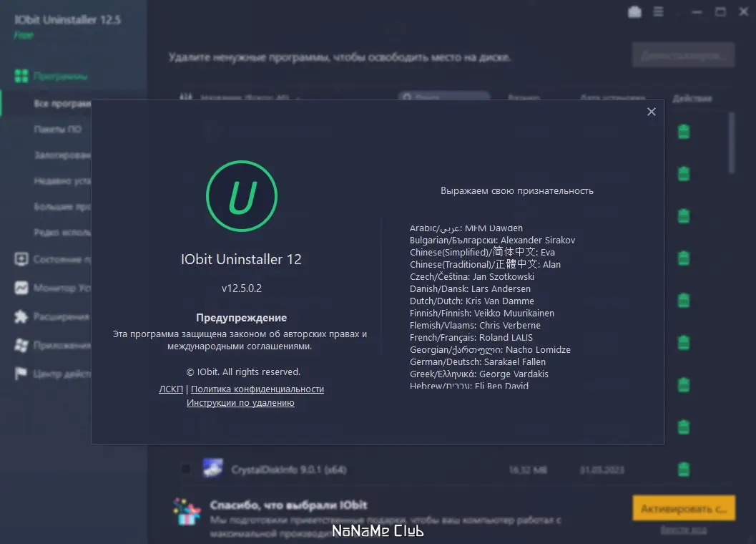The width and height of the screenshot is (756, 544).
Task: Open the Редко используемые sidebar item
Action: click(62, 232)
